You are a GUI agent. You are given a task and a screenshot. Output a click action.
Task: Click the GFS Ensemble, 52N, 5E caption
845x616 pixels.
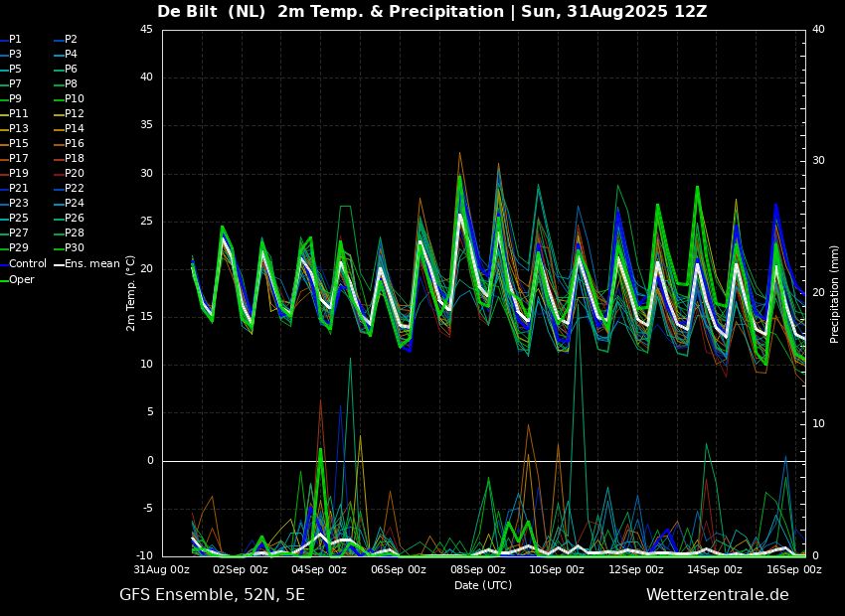pyautogui.click(x=213, y=595)
